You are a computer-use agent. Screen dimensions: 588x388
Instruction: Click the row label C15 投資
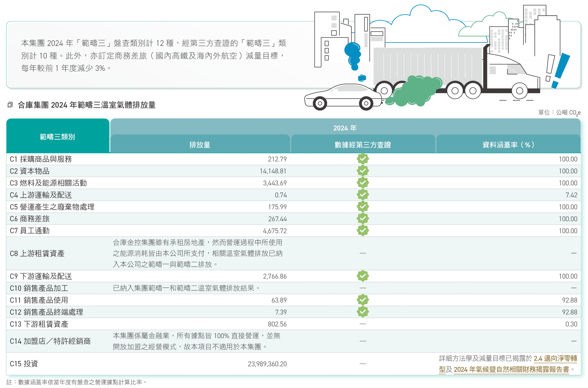pos(24,364)
